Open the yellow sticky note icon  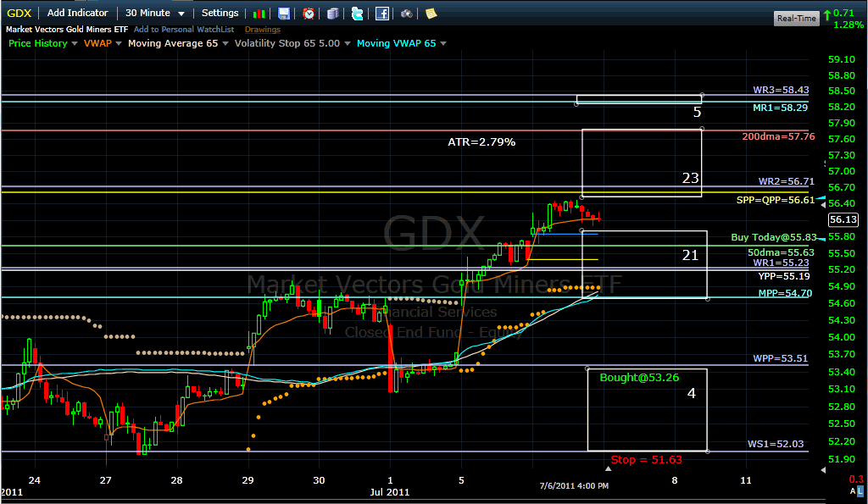click(x=431, y=14)
